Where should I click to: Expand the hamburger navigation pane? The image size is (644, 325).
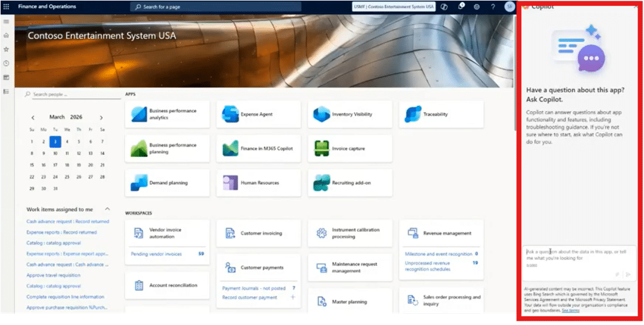click(6, 22)
